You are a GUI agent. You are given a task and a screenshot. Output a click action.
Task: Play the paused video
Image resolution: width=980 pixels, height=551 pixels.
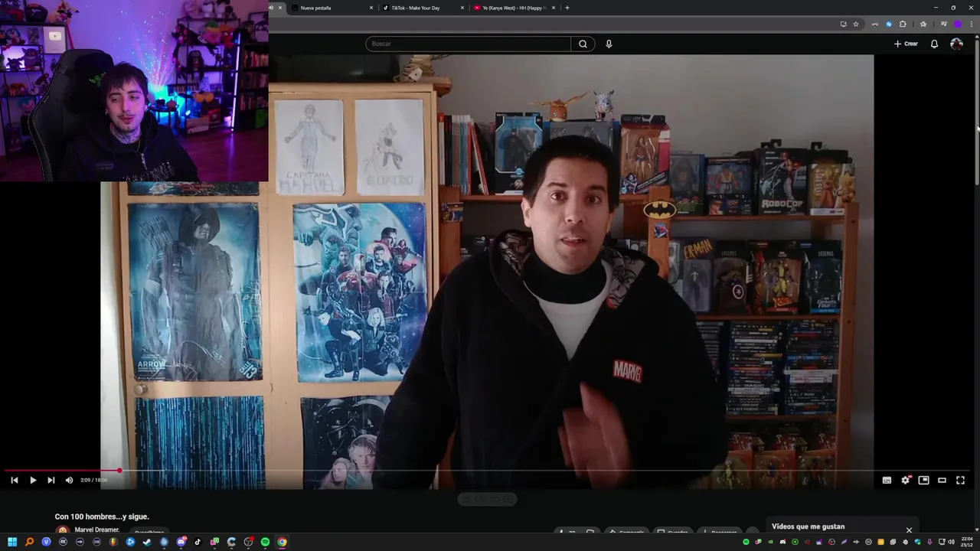tap(33, 480)
